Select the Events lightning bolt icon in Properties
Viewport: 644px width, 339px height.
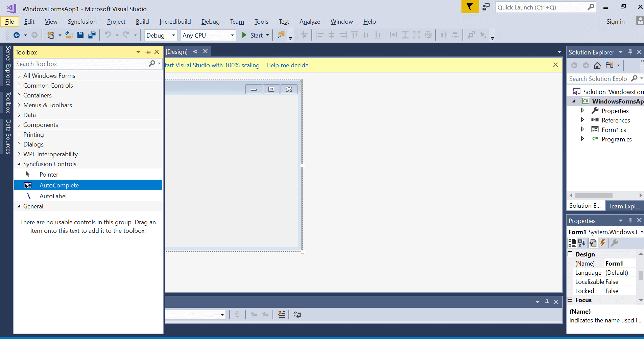point(604,243)
